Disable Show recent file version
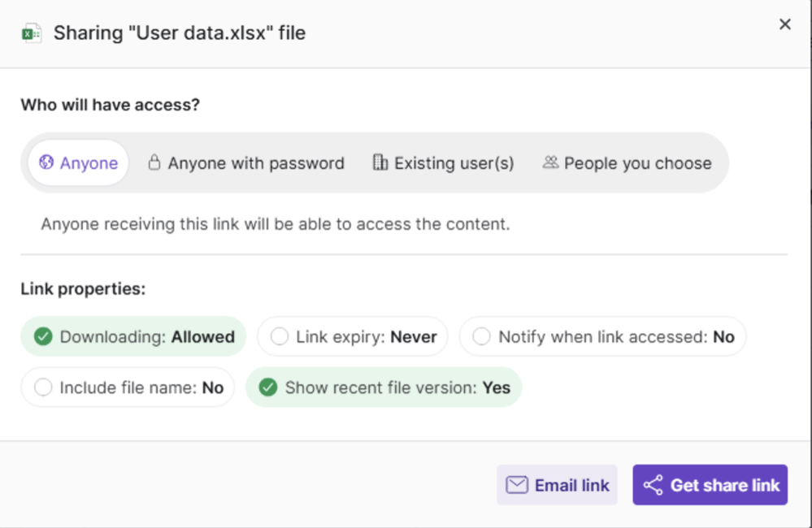812x528 pixels. click(x=383, y=387)
